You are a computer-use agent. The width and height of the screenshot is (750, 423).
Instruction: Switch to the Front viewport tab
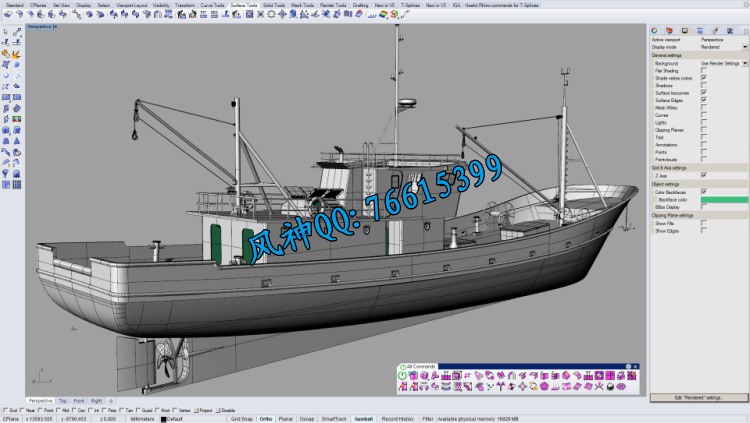[x=79, y=401]
